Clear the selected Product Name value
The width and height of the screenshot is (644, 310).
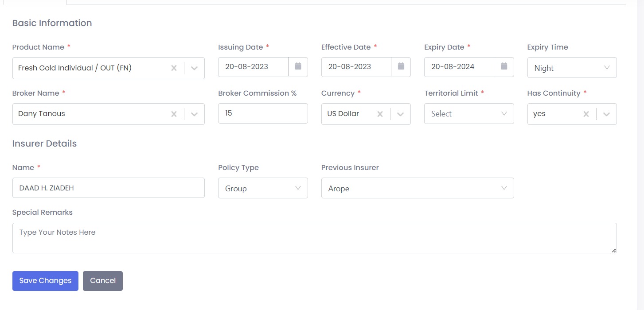click(x=174, y=68)
